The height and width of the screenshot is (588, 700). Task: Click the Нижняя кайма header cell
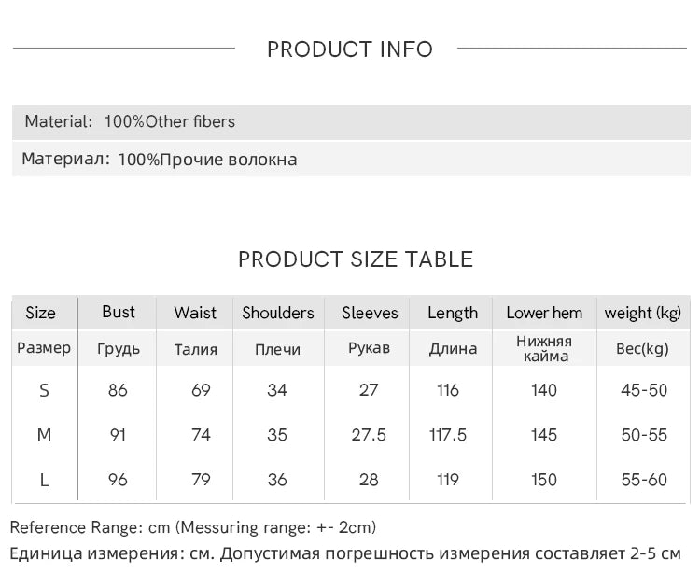pos(544,349)
